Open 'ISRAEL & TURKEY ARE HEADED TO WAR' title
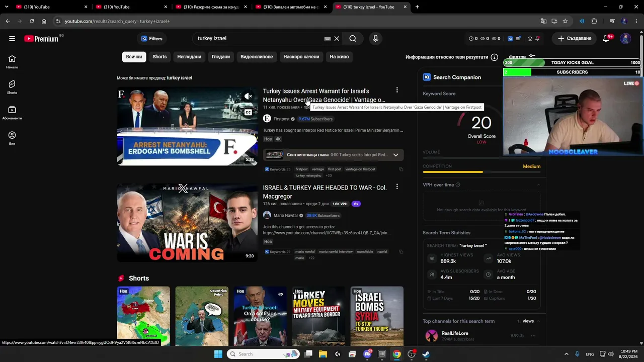644x362 pixels. click(x=325, y=192)
